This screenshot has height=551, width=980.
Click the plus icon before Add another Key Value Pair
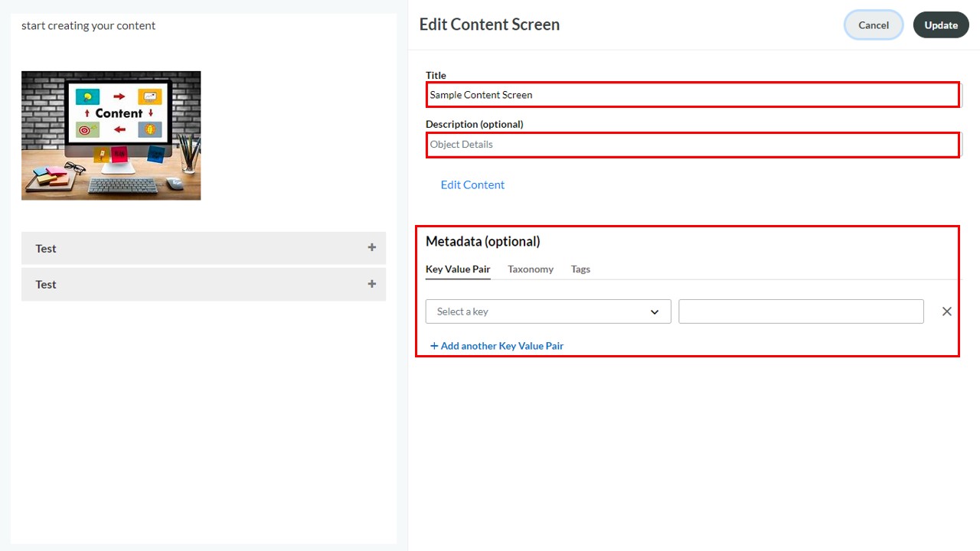434,346
